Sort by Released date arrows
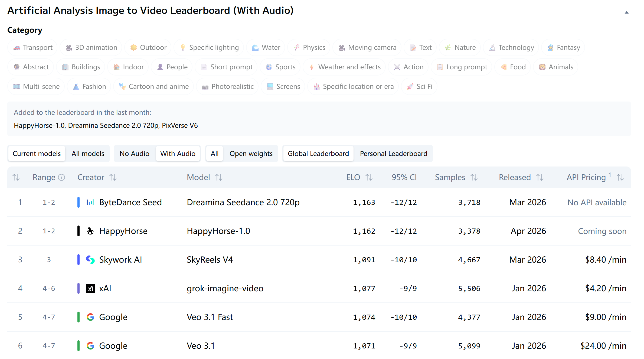 pos(540,177)
